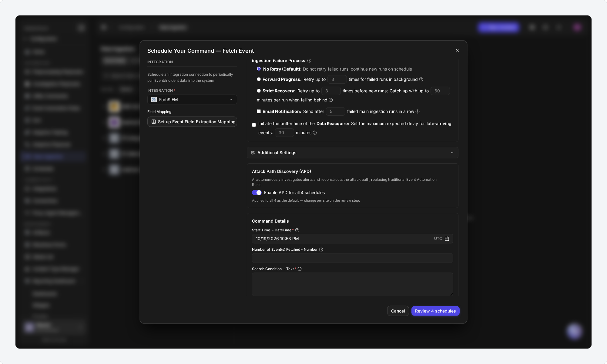The width and height of the screenshot is (607, 364).
Task: Click the table icon in Field Mapping button
Action: [x=154, y=122]
